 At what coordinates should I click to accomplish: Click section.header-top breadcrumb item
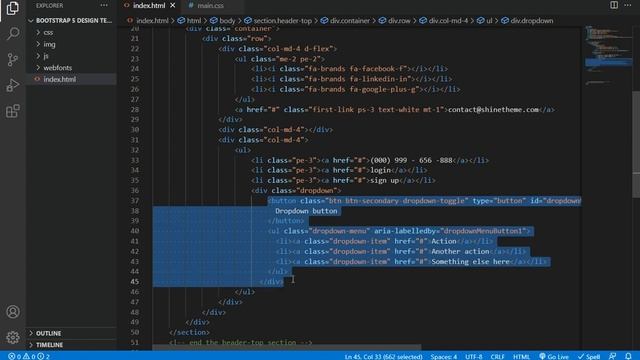[282, 20]
